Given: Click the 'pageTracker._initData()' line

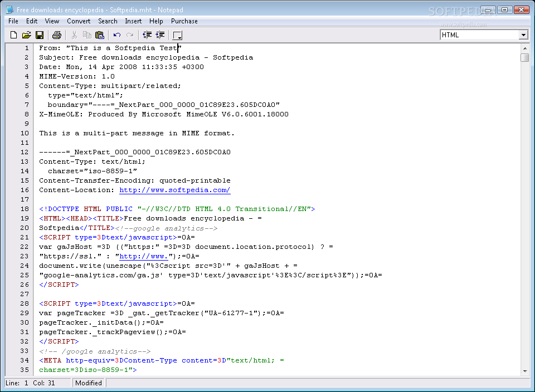Looking at the screenshot, I should click(x=101, y=322).
